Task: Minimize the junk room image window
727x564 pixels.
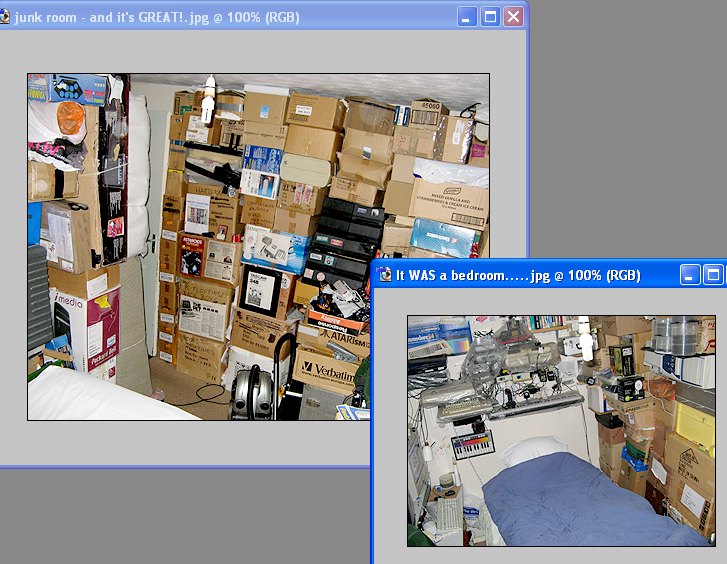Action: pos(467,17)
